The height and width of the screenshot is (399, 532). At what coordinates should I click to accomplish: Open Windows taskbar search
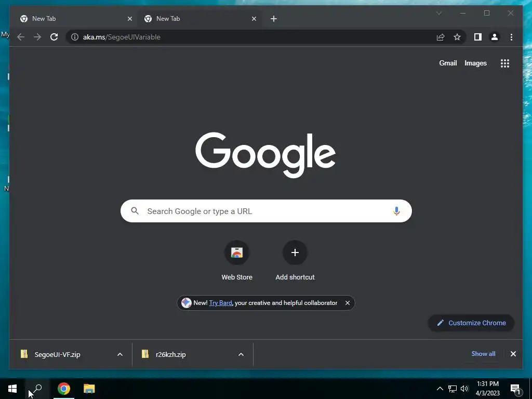tap(37, 389)
